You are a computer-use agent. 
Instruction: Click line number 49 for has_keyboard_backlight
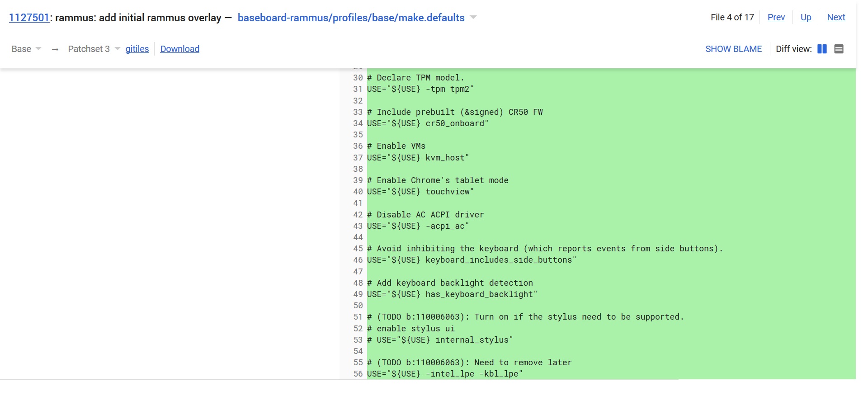coord(358,294)
